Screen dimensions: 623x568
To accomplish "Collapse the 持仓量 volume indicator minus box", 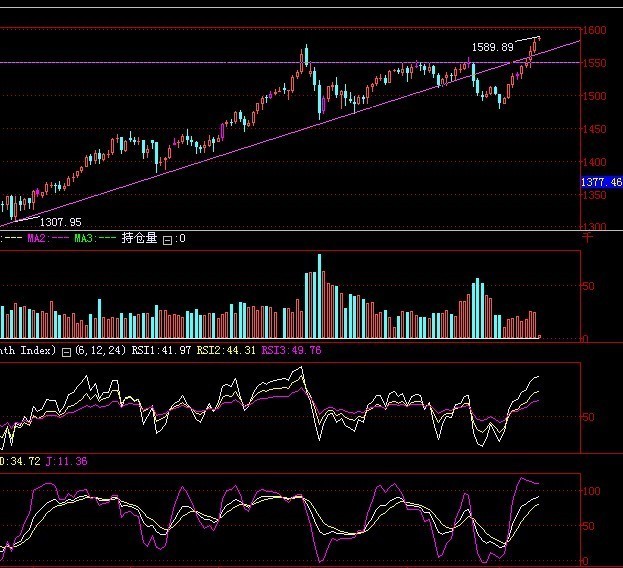I will tap(167, 239).
